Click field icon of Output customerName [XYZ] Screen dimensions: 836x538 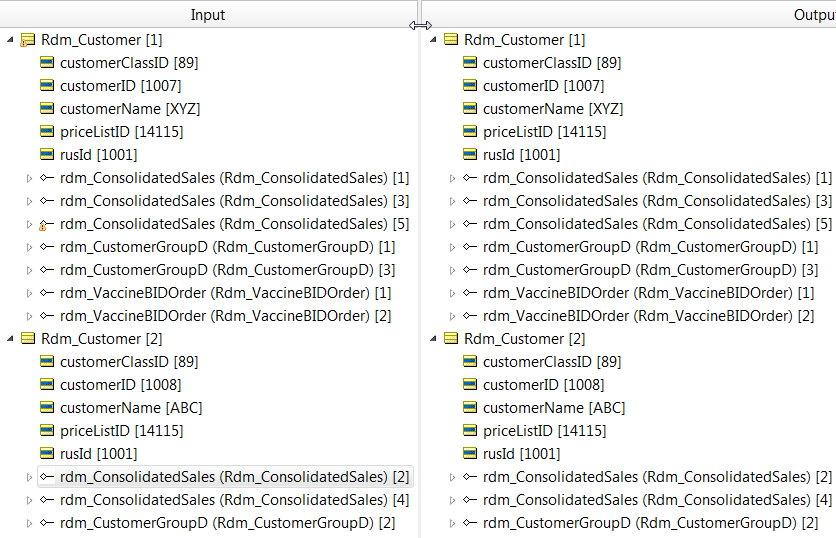point(470,108)
